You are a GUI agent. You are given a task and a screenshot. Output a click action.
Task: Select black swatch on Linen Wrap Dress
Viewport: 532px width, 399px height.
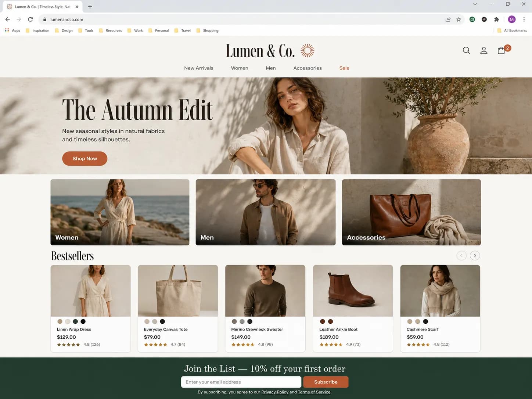click(83, 321)
